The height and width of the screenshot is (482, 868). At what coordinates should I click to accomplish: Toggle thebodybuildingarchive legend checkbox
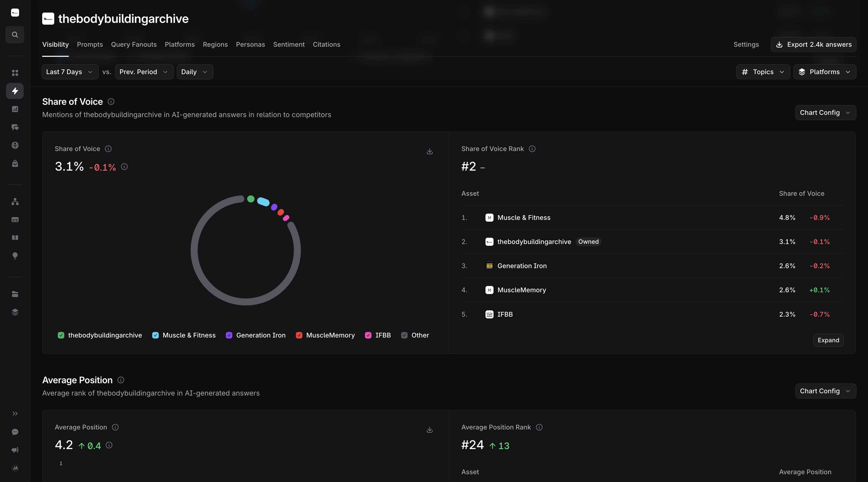61,335
